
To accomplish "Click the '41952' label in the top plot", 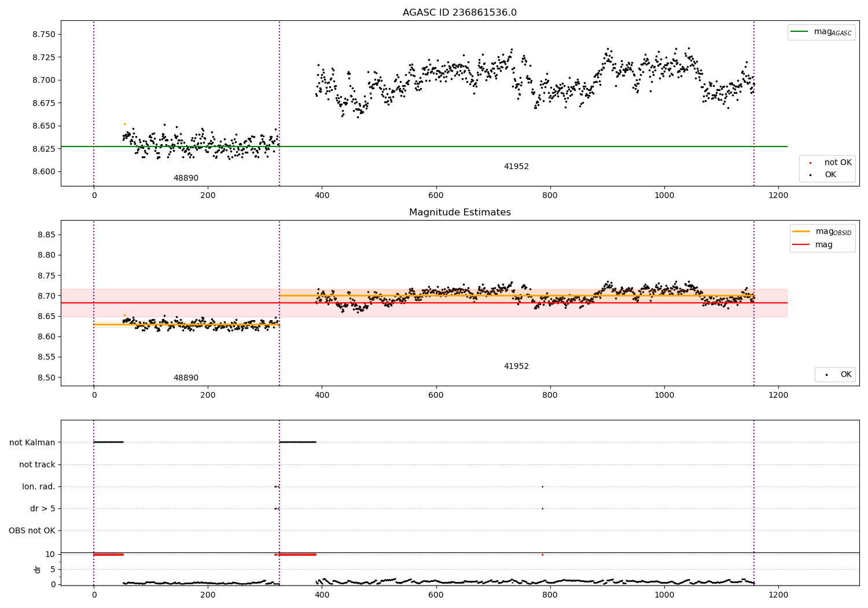I will (516, 167).
